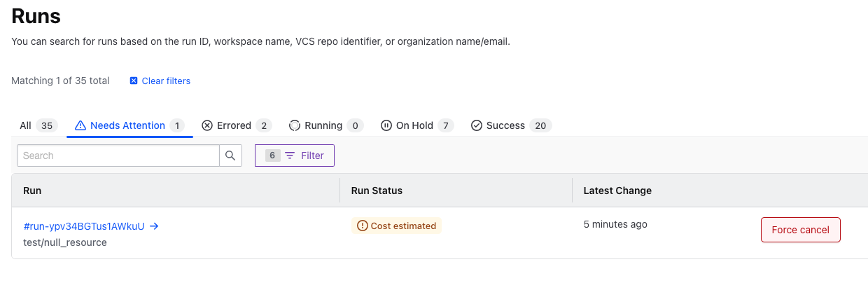The width and height of the screenshot is (868, 283).
Task: Click the circled X icon on Errored
Action: (207, 126)
